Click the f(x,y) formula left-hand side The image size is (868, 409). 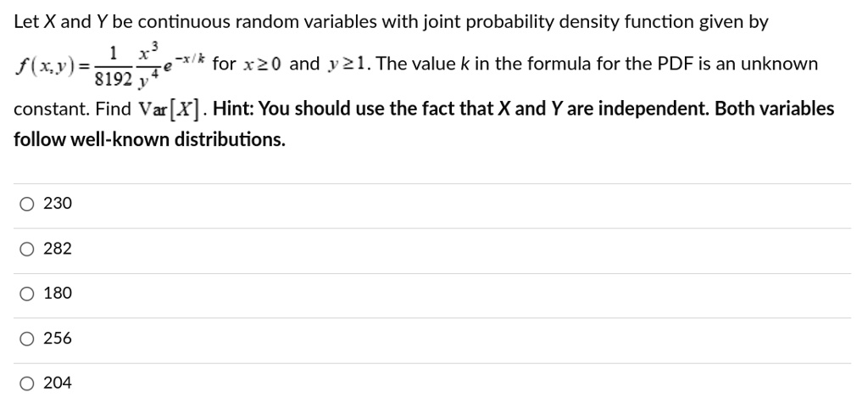[47, 66]
